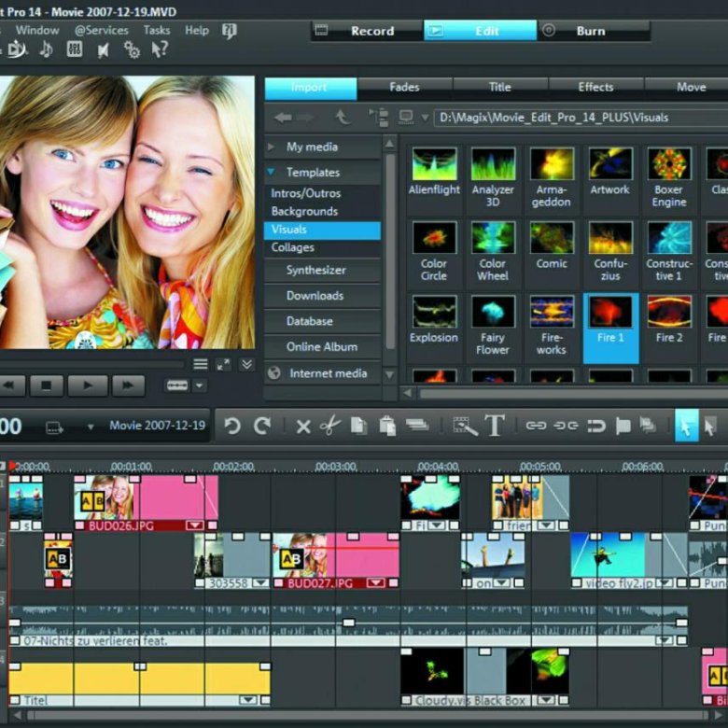Switch to Burn mode
The width and height of the screenshot is (728, 728).
(x=590, y=31)
